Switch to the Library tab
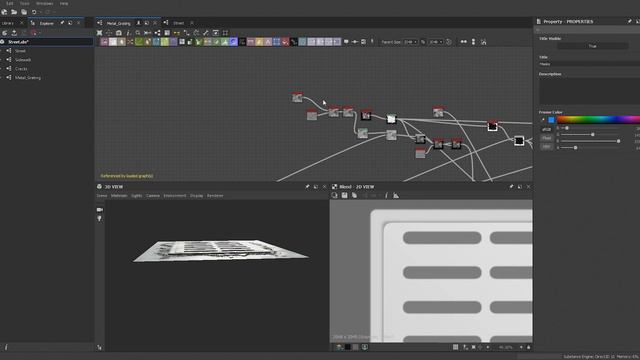The width and height of the screenshot is (640, 360). coord(8,23)
